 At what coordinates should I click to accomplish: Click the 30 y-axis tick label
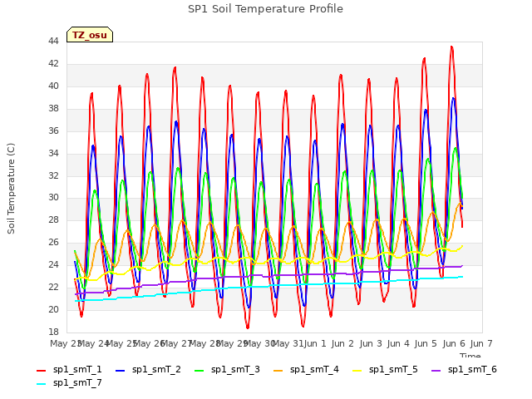[x=53, y=198]
